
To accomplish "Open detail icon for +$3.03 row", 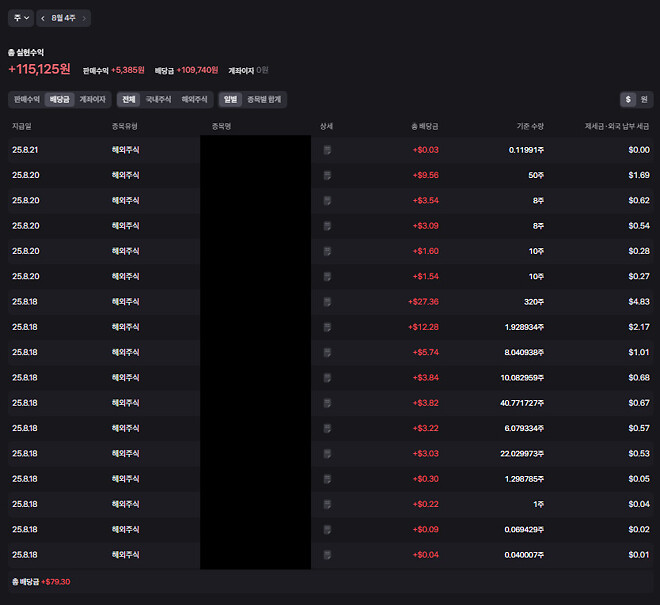I will click(x=327, y=453).
